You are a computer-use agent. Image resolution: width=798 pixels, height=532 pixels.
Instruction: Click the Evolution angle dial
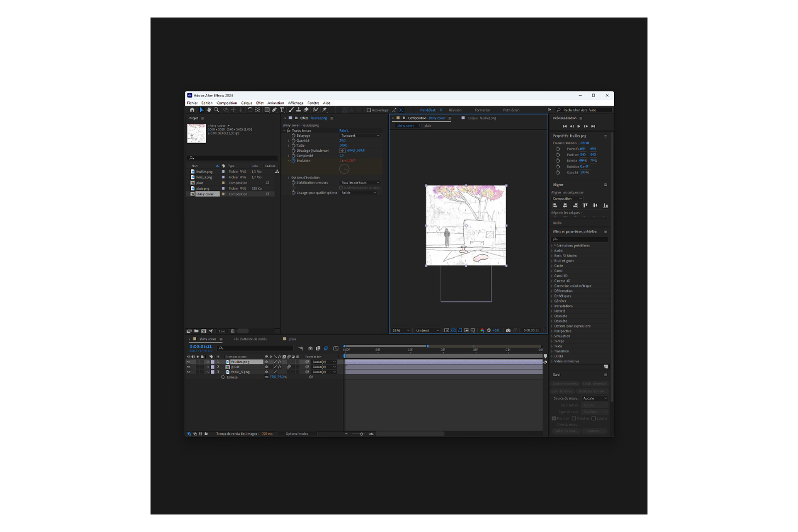pos(344,169)
